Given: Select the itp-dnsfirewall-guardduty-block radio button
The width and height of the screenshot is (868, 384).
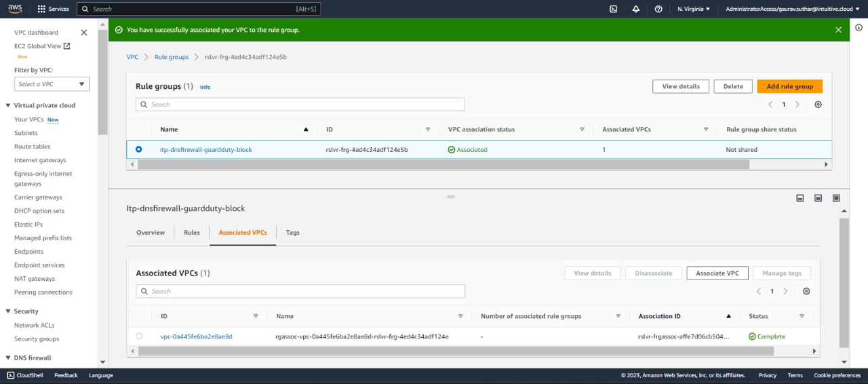Looking at the screenshot, I should pyautogui.click(x=139, y=149).
